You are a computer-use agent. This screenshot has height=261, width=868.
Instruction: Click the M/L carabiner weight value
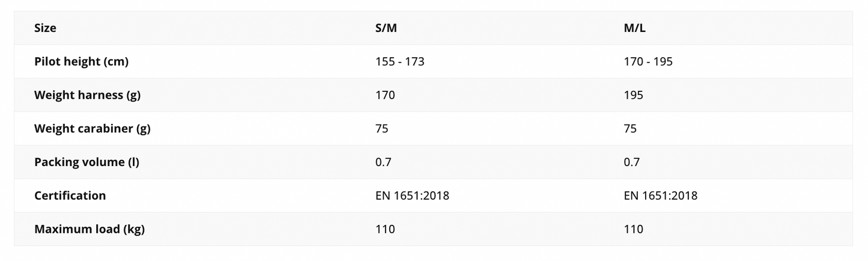630,129
